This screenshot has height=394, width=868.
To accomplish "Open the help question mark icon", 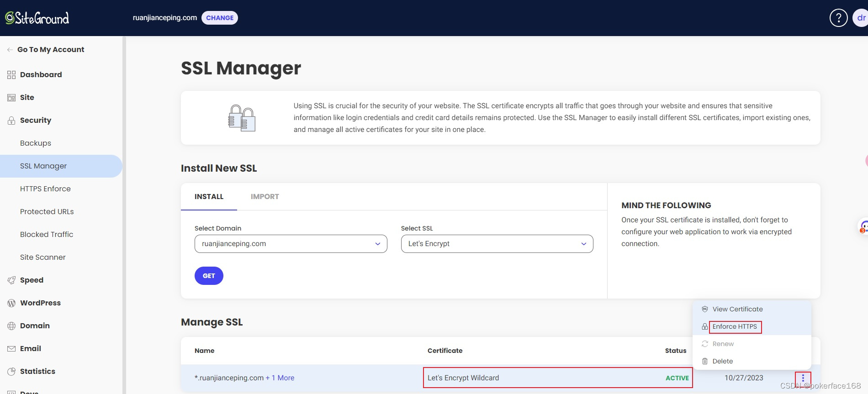I will (x=838, y=18).
